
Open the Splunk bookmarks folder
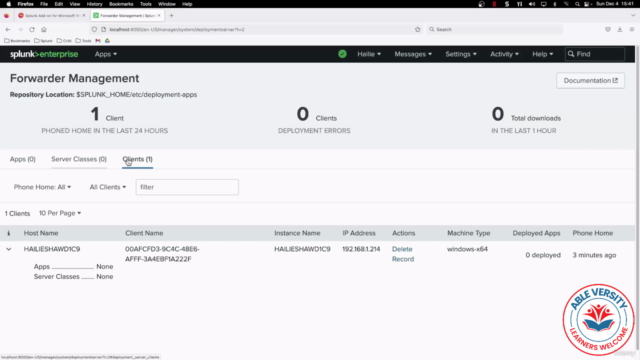tap(43, 41)
